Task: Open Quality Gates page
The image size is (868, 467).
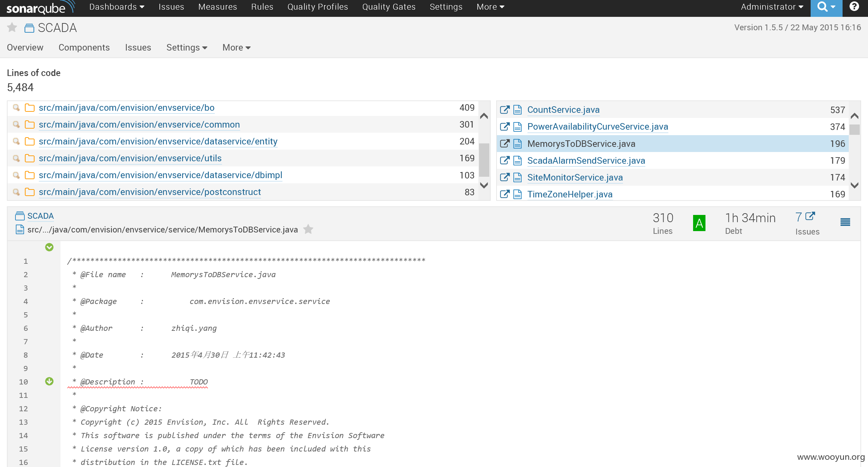Action: 389,7
